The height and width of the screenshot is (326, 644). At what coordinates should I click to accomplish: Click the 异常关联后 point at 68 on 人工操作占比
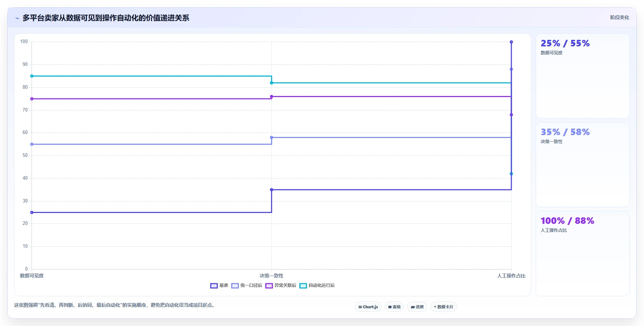(511, 115)
